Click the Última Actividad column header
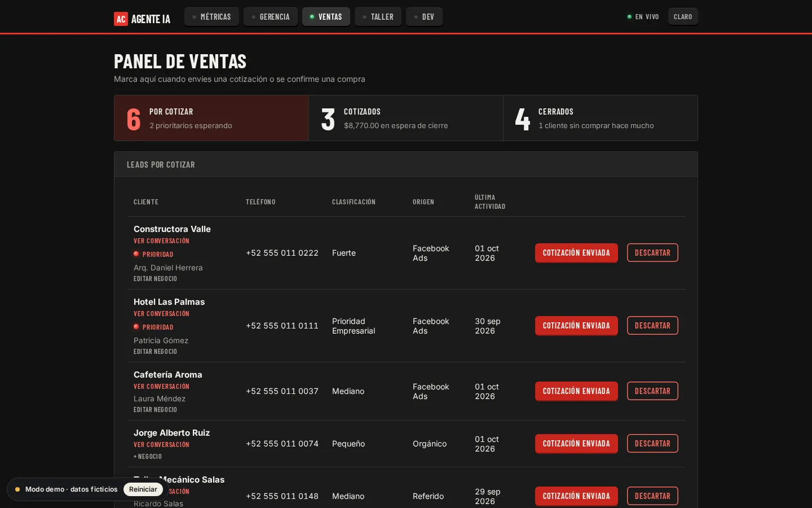Screen dimensions: 812x508 pos(490,202)
